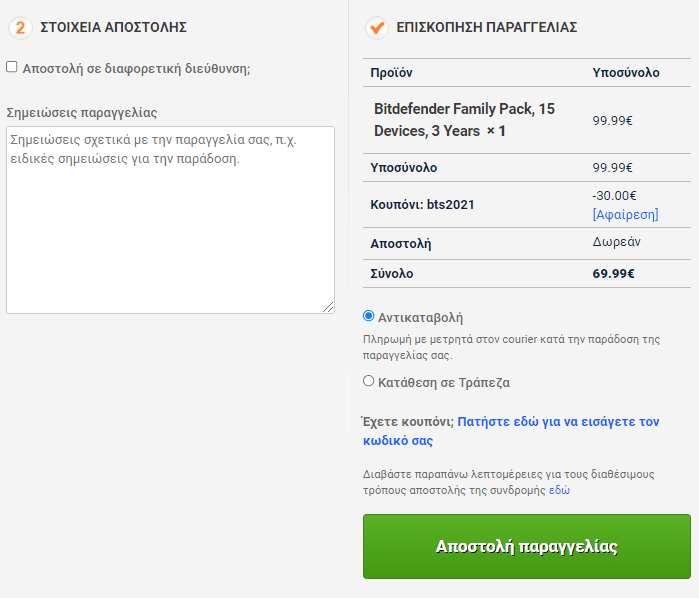Click the Κουπόνι: bts2021 row label
699x598 pixels.
(x=422, y=205)
